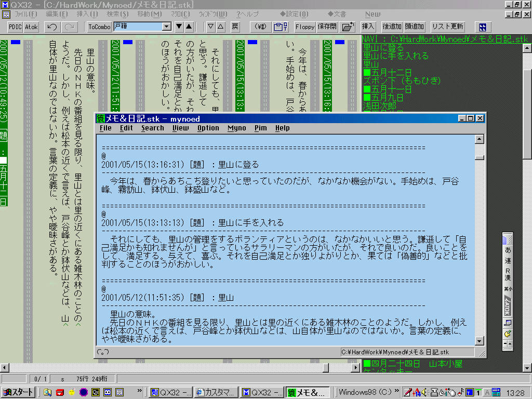The width and height of the screenshot is (532, 399).
Task: Click the ATOK logo in the IME palette
Action: click(x=508, y=305)
